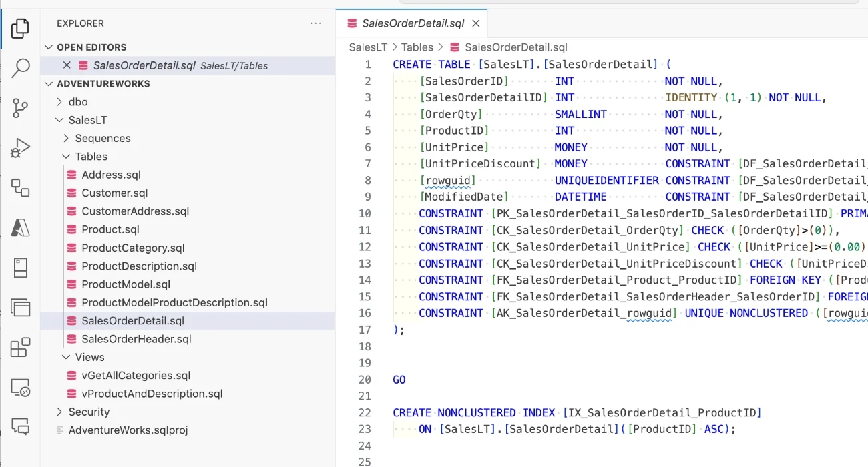This screenshot has height=467, width=868.
Task: Click SalesOrderDetail.sql in the breadcrumb
Action: (516, 47)
